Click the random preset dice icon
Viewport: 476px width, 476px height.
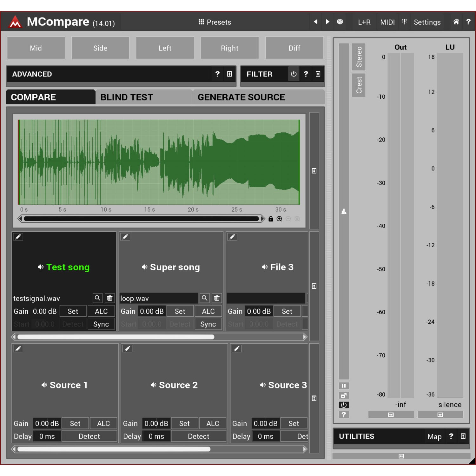(340, 22)
